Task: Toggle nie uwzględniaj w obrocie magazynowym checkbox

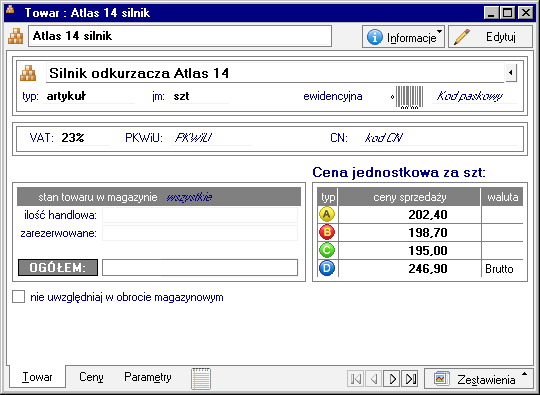Action: point(19,297)
